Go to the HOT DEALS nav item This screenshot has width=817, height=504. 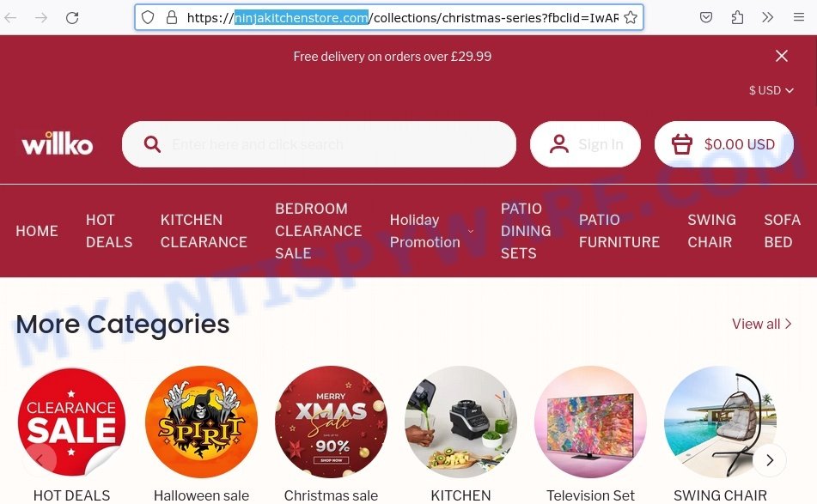pyautogui.click(x=109, y=231)
